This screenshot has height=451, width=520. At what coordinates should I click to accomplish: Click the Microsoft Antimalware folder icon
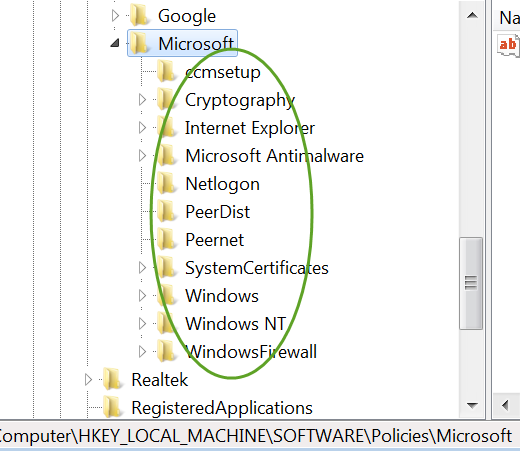(x=166, y=155)
